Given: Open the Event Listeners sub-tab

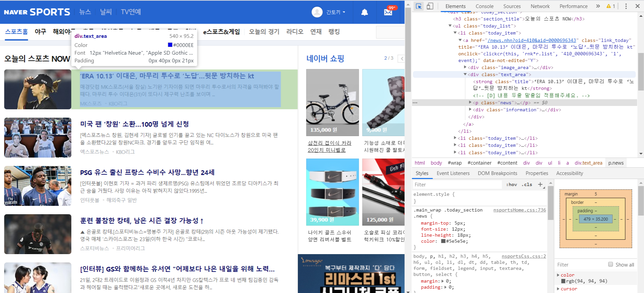Looking at the screenshot, I should [x=453, y=173].
